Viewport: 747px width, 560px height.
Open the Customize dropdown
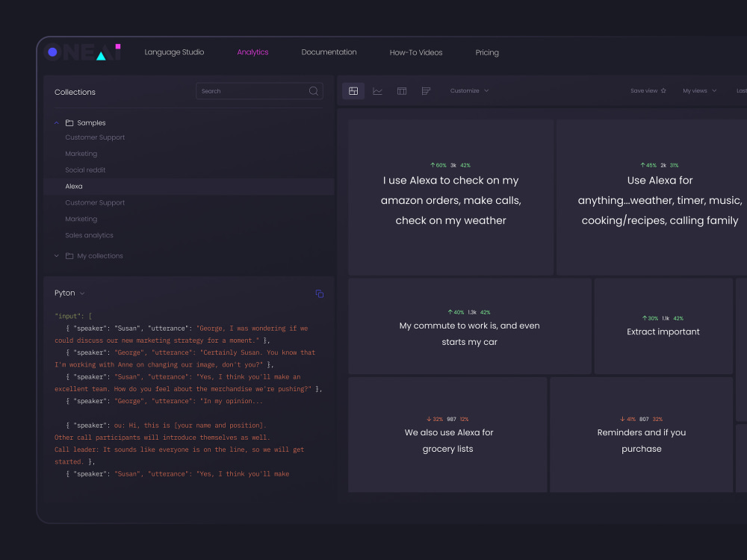[x=469, y=90]
